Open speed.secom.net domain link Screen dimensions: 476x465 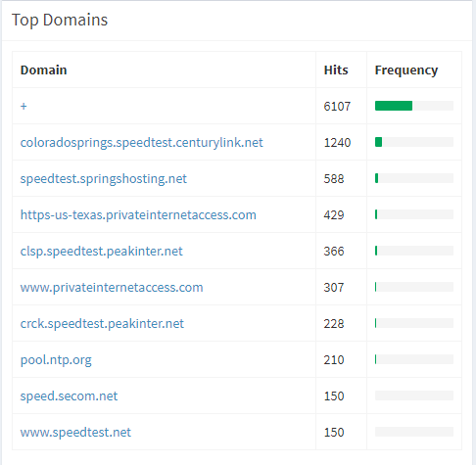(69, 396)
